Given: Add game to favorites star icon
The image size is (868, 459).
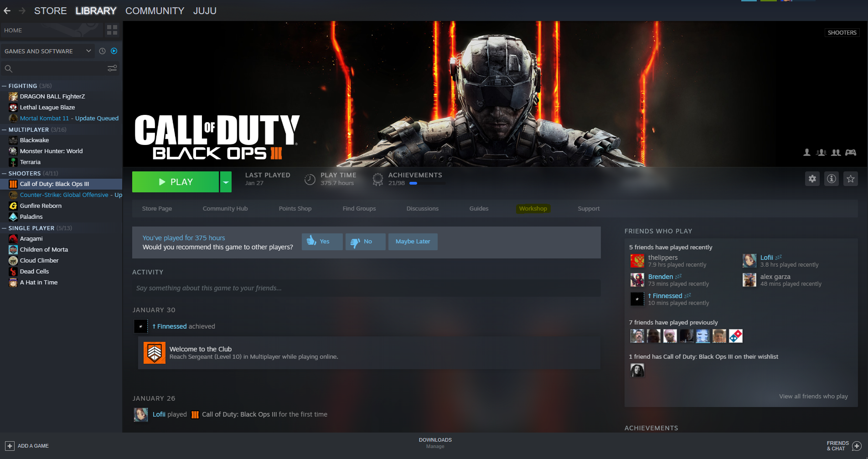Looking at the screenshot, I should [851, 179].
